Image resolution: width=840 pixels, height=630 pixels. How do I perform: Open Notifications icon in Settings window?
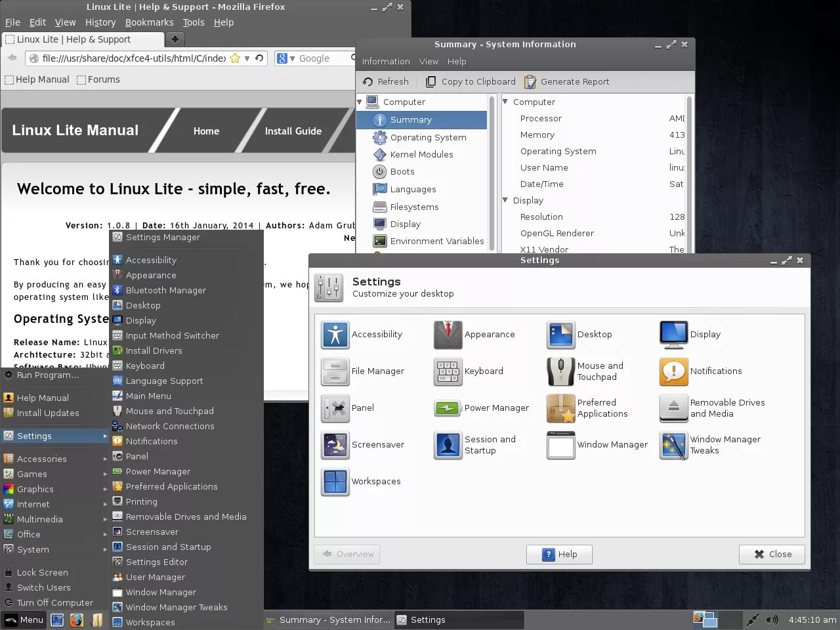674,371
